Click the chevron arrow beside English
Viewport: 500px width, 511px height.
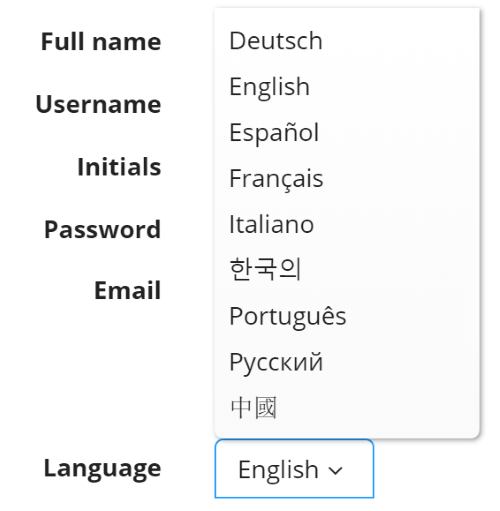tap(335, 471)
